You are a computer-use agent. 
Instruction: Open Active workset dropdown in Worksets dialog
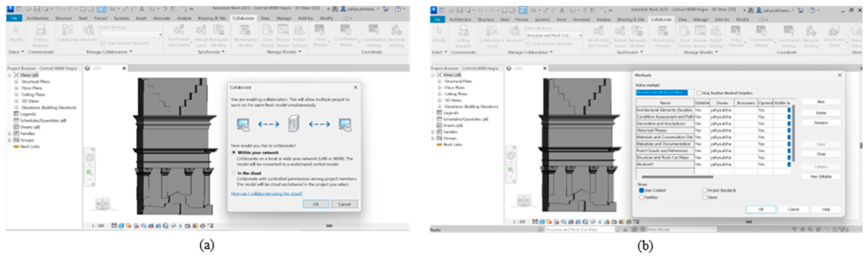(x=665, y=92)
